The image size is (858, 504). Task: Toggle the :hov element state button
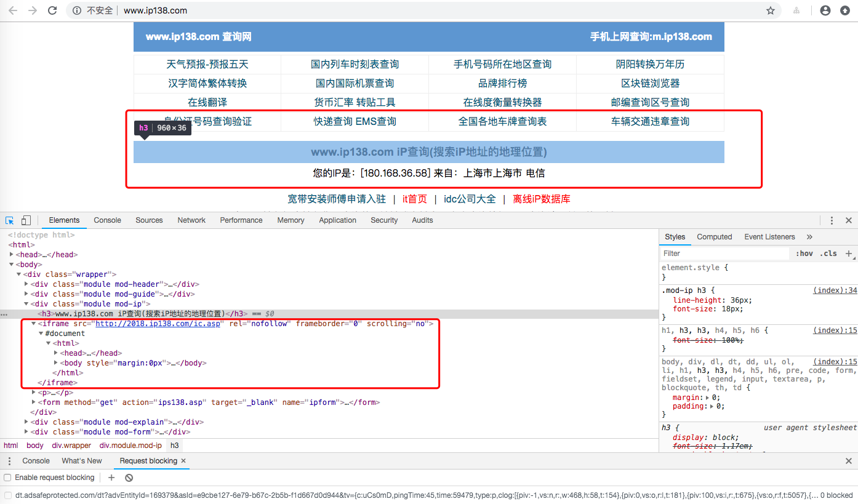804,254
